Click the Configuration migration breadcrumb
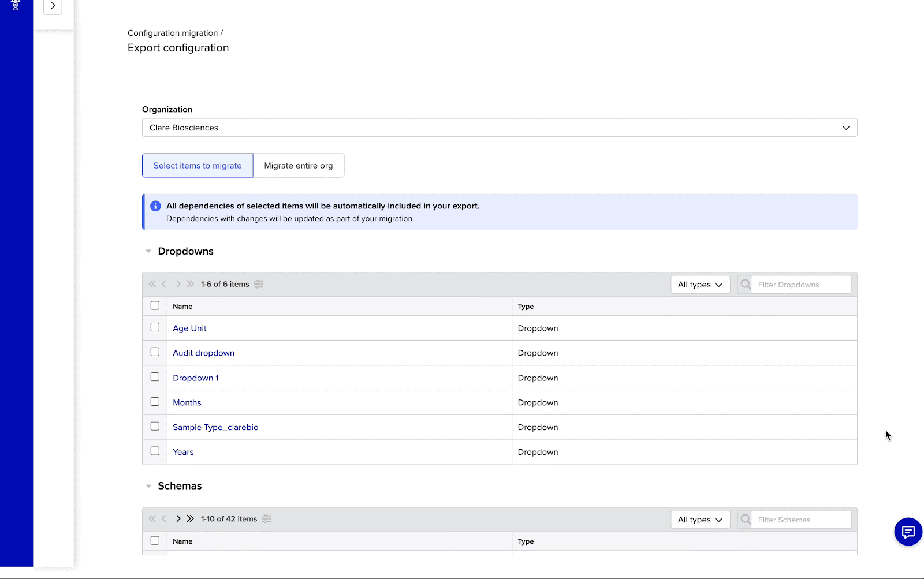 tap(172, 33)
